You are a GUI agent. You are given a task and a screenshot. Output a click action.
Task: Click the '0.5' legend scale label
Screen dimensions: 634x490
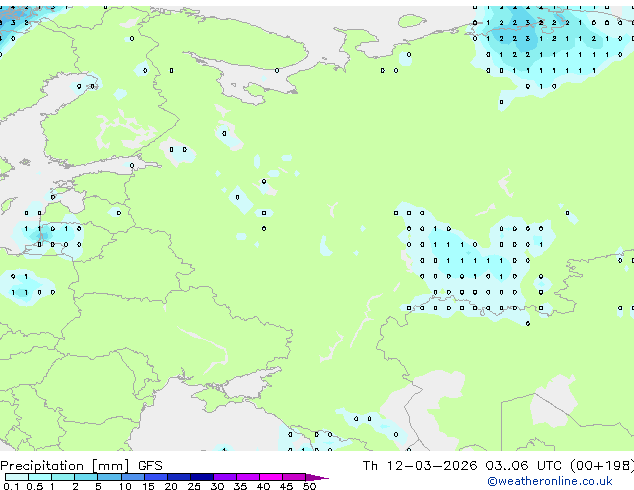34,486
